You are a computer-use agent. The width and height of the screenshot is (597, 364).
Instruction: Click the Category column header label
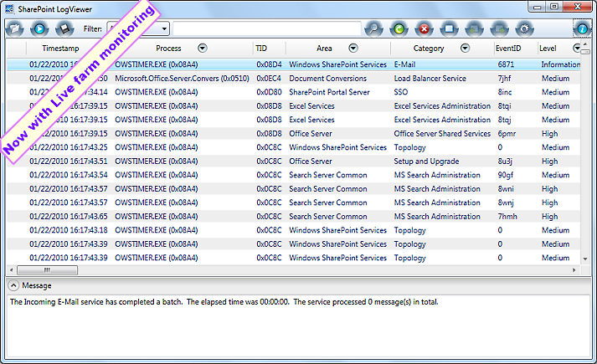429,49
